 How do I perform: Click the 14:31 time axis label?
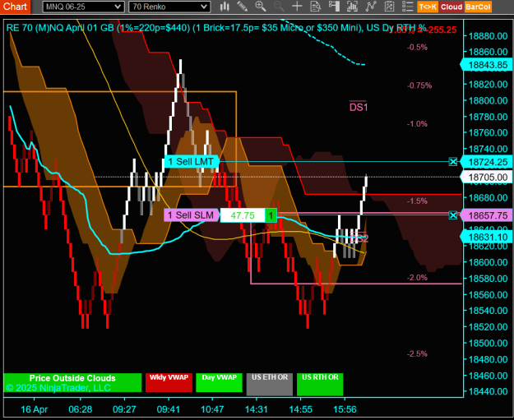point(257,409)
